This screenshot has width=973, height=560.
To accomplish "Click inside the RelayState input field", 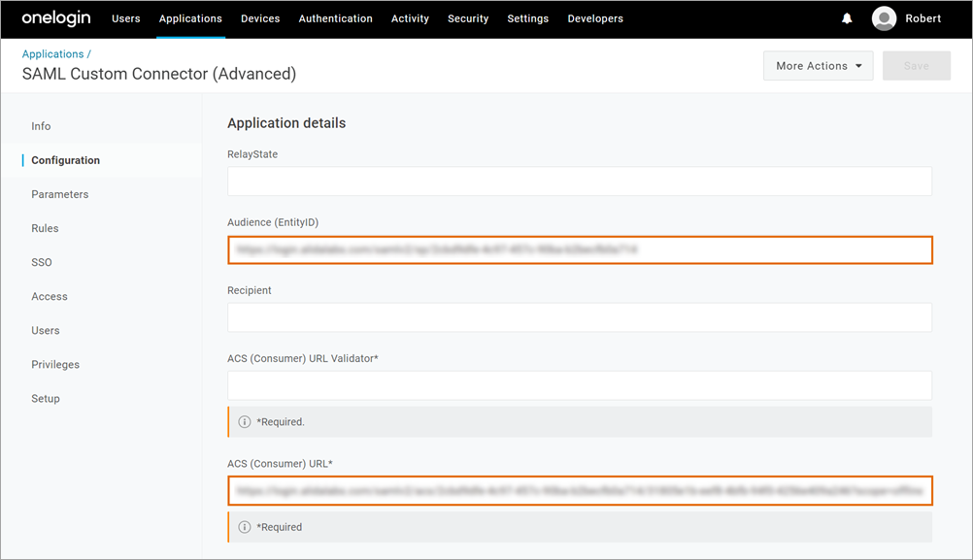I will (579, 181).
